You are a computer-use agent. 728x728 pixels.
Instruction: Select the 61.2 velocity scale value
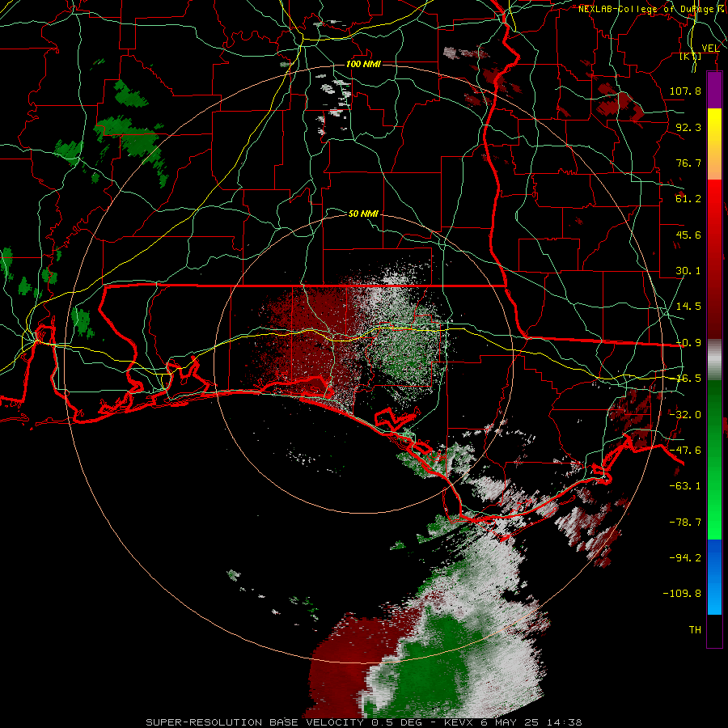688,199
